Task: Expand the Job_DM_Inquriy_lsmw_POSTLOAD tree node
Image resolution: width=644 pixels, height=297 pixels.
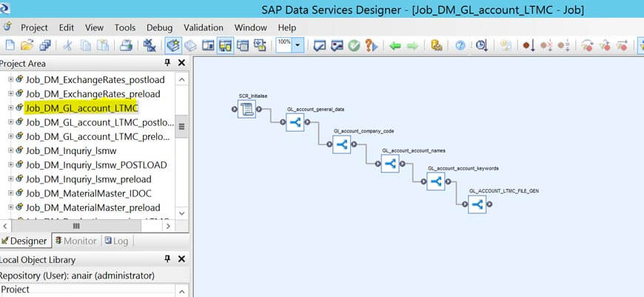Action: point(10,164)
